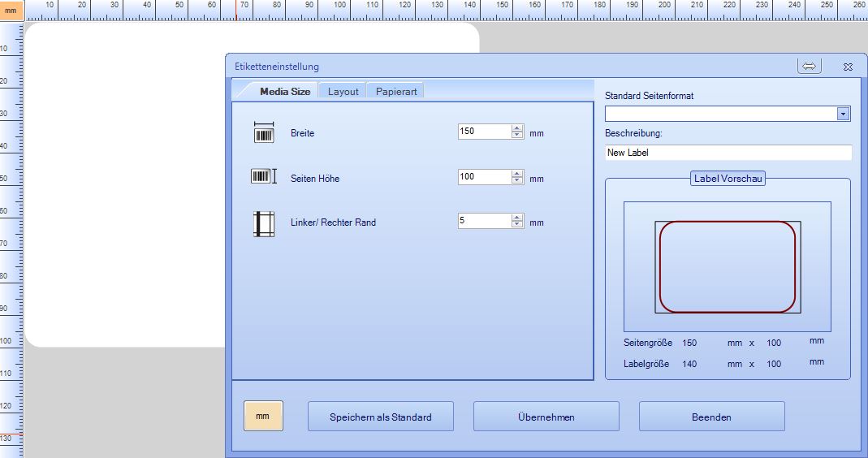868x458 pixels.
Task: Toggle the mm unit button in the dialog
Action: click(x=263, y=416)
